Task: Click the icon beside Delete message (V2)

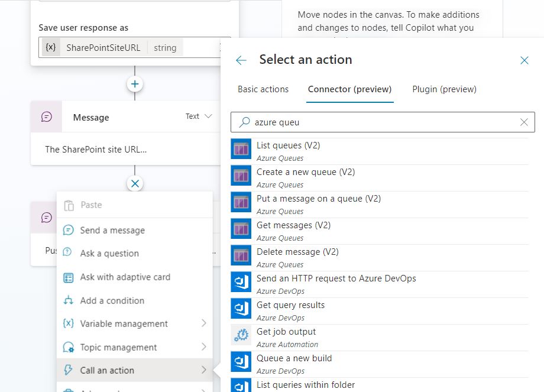Action: (241, 255)
